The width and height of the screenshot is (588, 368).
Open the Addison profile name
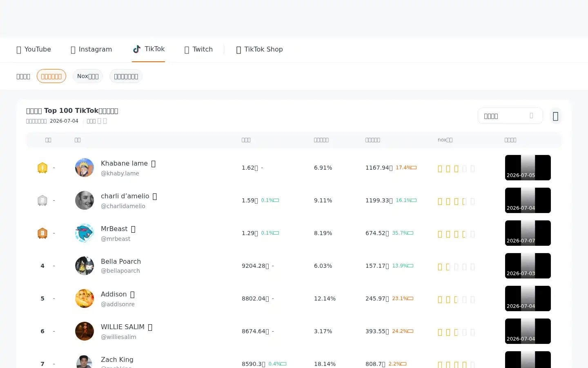[x=114, y=294]
